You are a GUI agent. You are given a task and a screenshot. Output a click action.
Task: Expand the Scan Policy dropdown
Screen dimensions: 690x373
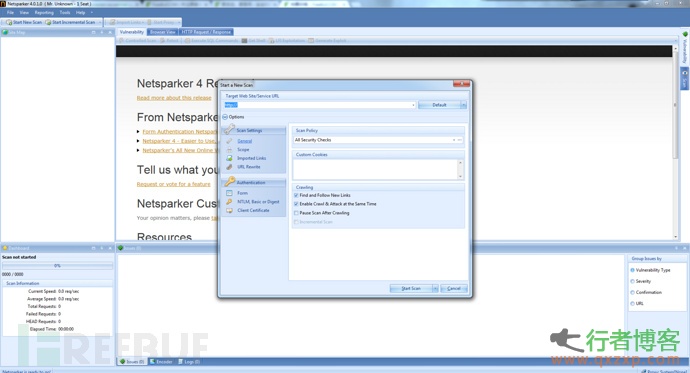tap(454, 140)
